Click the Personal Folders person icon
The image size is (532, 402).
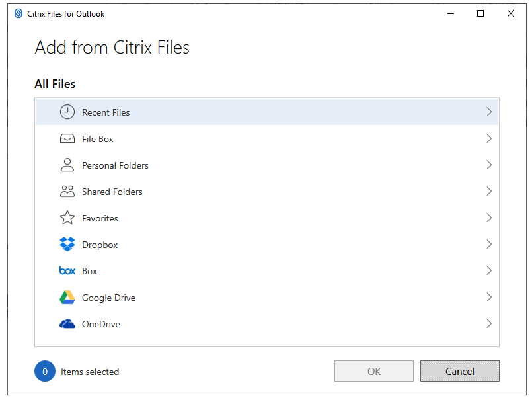pos(67,165)
